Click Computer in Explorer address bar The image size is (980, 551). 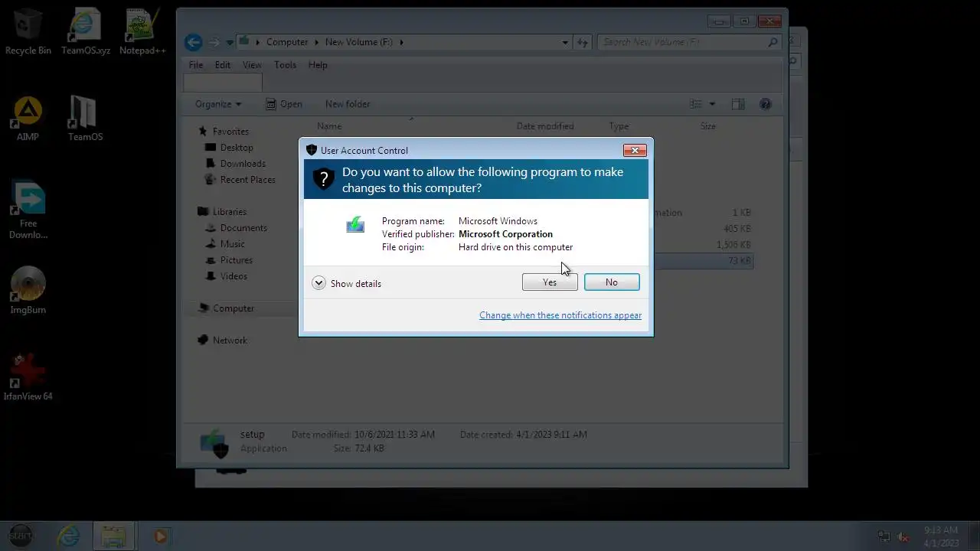coord(287,42)
